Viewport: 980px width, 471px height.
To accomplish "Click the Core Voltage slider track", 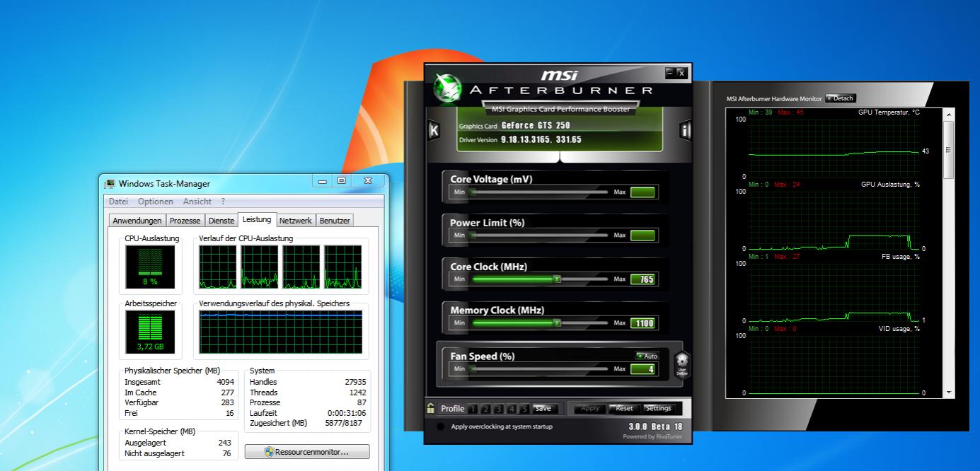I will point(540,192).
